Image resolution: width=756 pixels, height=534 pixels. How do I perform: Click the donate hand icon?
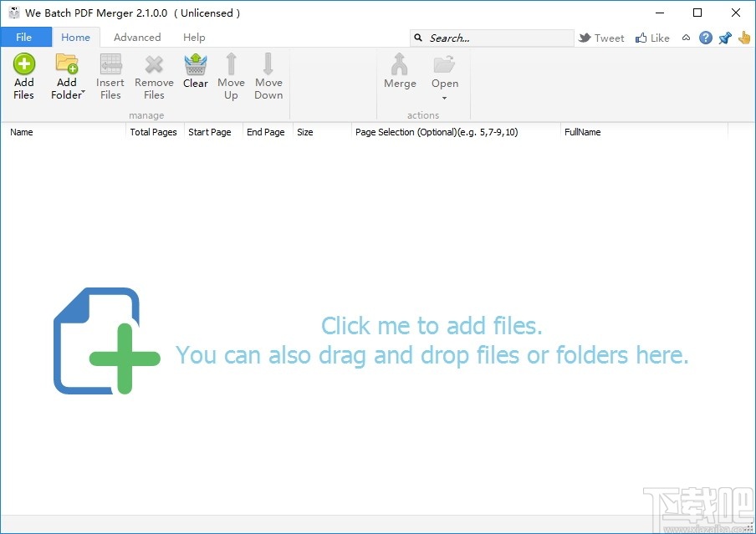click(x=743, y=37)
